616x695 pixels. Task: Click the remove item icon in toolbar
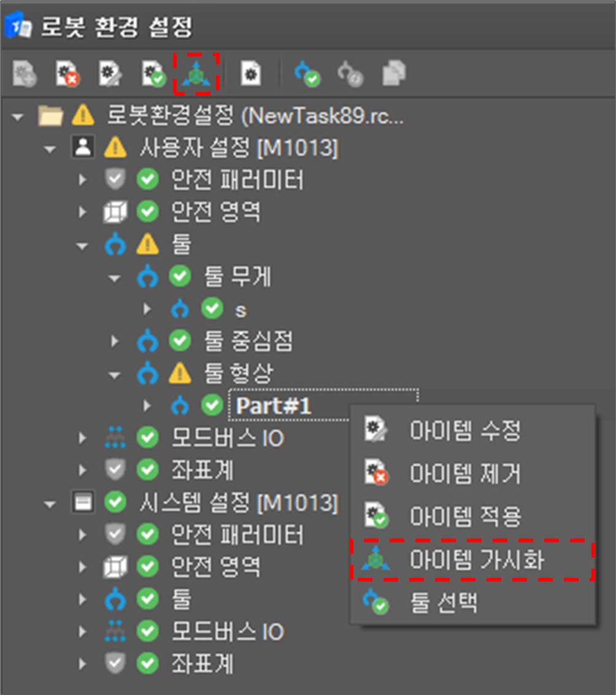[67, 74]
